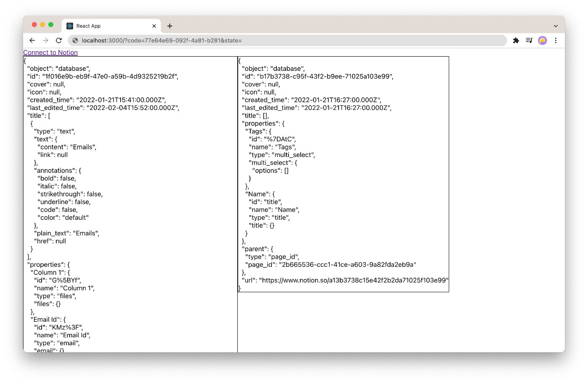Image resolution: width=588 pixels, height=383 pixels.
Task: Open the Chrome profile avatar
Action: point(543,40)
